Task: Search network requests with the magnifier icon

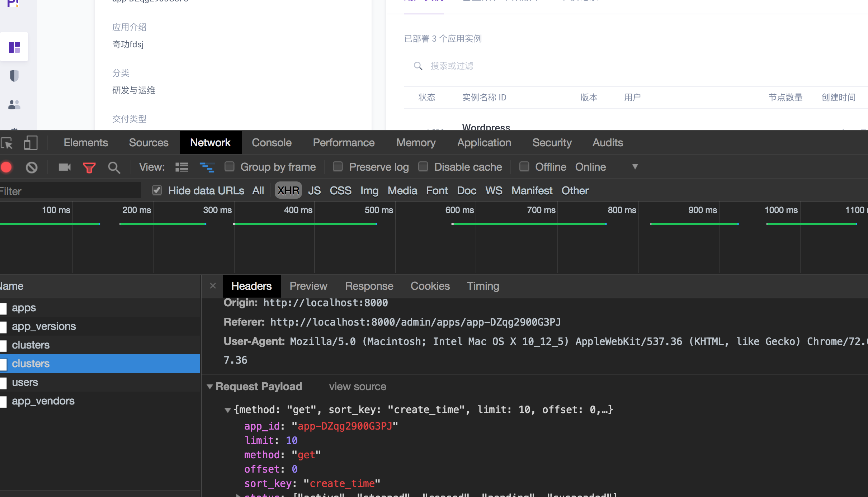Action: tap(114, 167)
